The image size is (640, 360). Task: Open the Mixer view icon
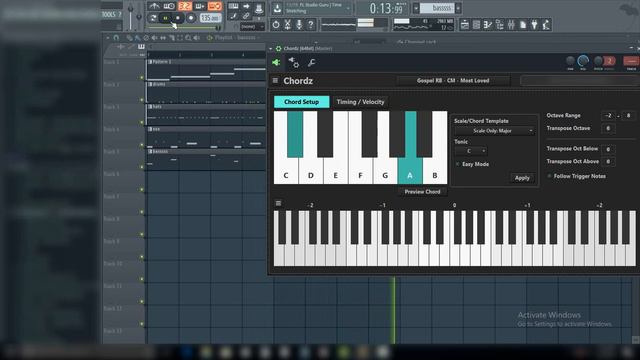pos(511,25)
